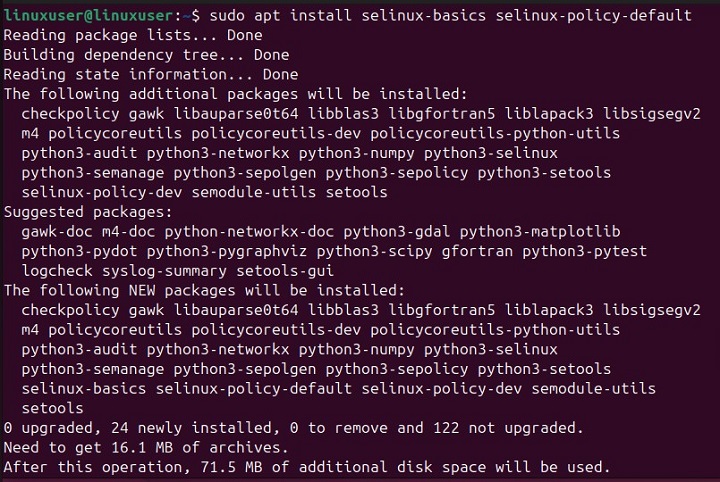Click the Suggested packages heading

click(x=88, y=212)
